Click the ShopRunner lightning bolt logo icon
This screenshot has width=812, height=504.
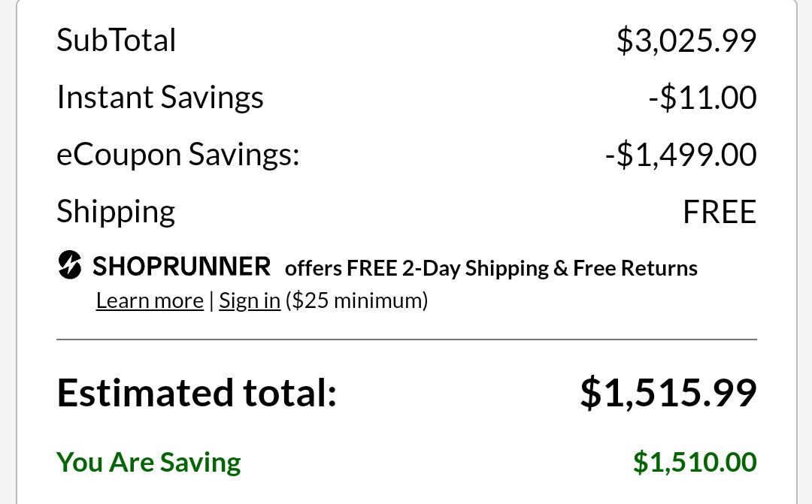tap(69, 265)
